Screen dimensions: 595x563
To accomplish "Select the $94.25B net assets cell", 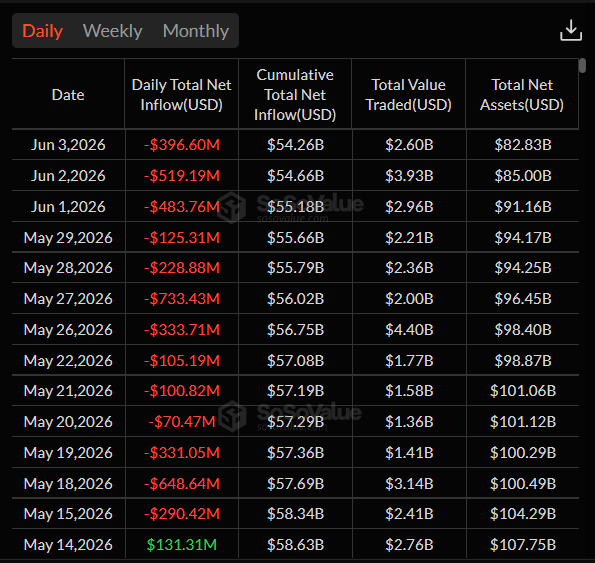I will pyautogui.click(x=523, y=268).
